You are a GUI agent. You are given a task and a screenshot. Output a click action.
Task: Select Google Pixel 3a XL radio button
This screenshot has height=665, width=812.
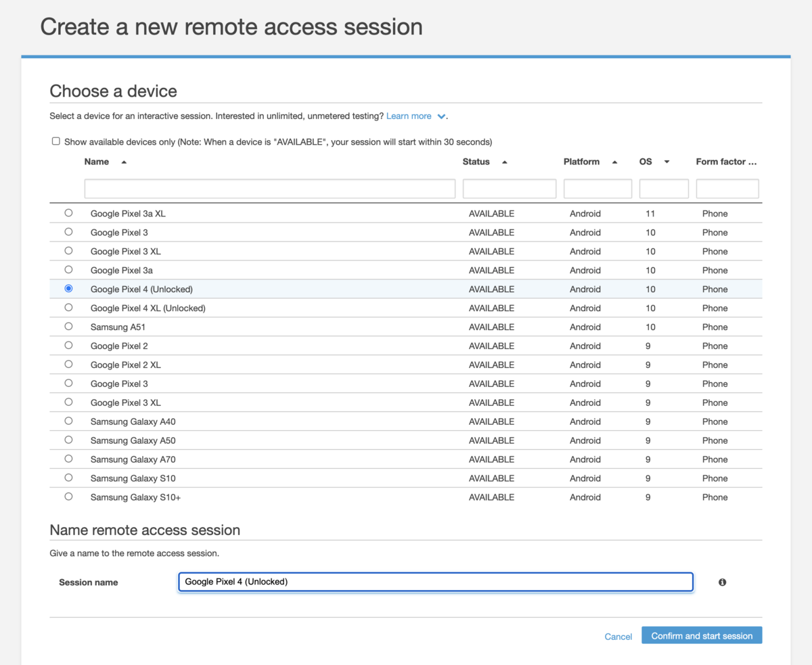tap(68, 213)
